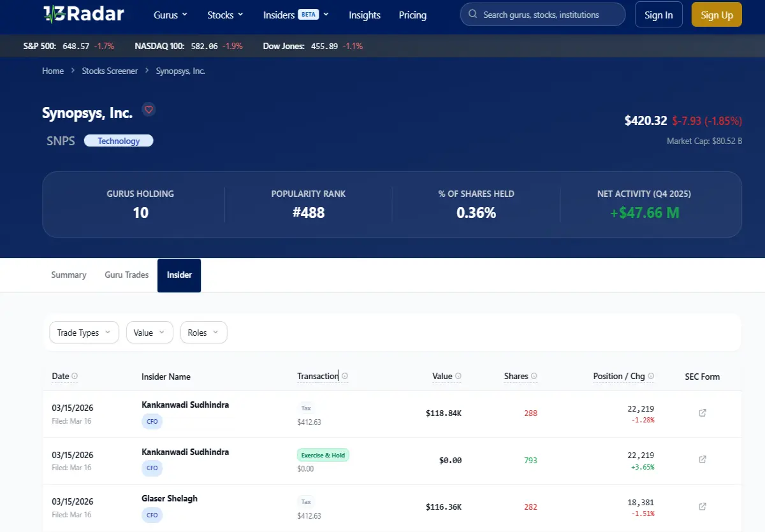
Task: Switch to the Guru Trades tab
Action: (127, 275)
